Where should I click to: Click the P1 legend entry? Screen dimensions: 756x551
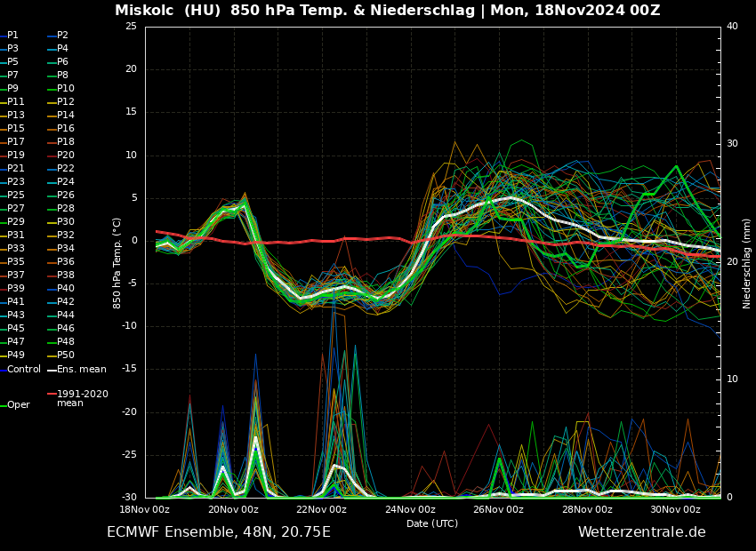(12, 36)
